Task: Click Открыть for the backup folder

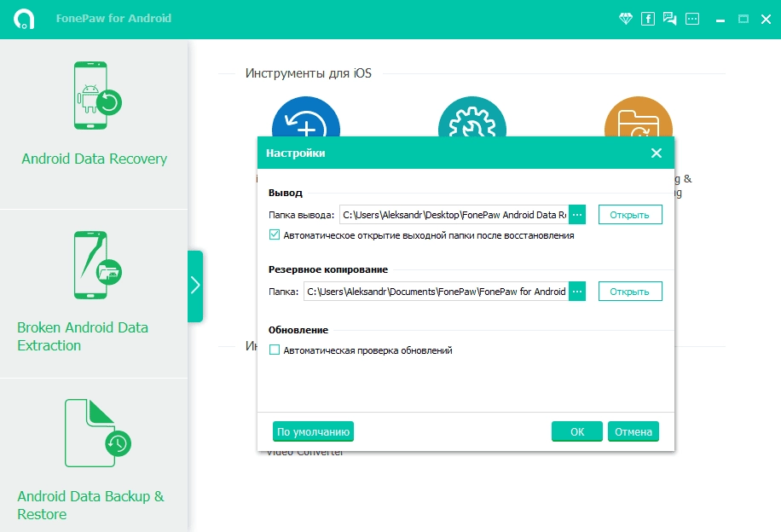Action: (630, 292)
